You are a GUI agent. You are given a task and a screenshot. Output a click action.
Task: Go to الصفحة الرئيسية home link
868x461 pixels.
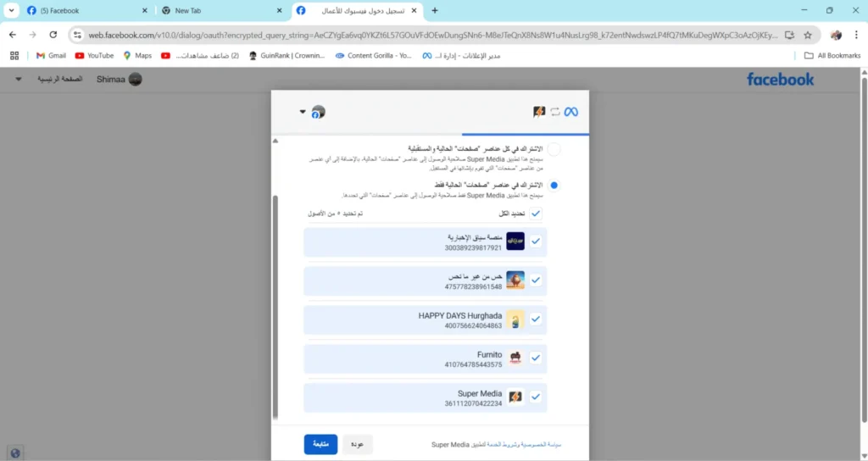(x=60, y=79)
